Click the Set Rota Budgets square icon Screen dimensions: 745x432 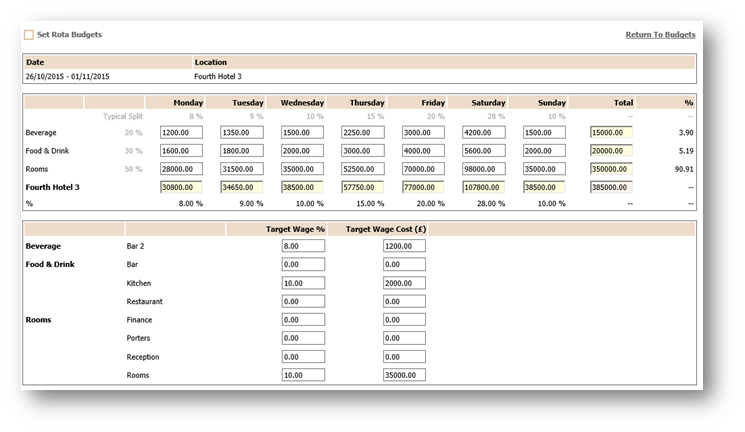click(x=29, y=35)
